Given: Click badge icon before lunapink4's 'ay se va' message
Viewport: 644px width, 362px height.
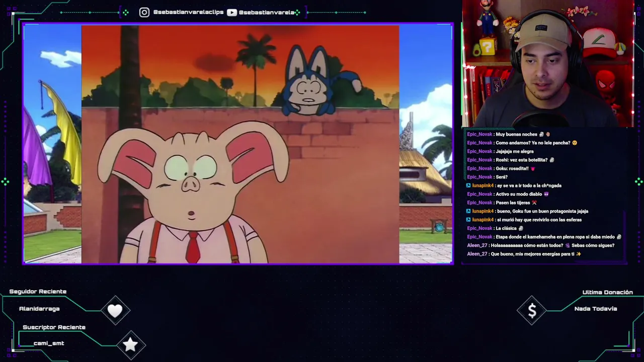Looking at the screenshot, I should pyautogui.click(x=469, y=186).
